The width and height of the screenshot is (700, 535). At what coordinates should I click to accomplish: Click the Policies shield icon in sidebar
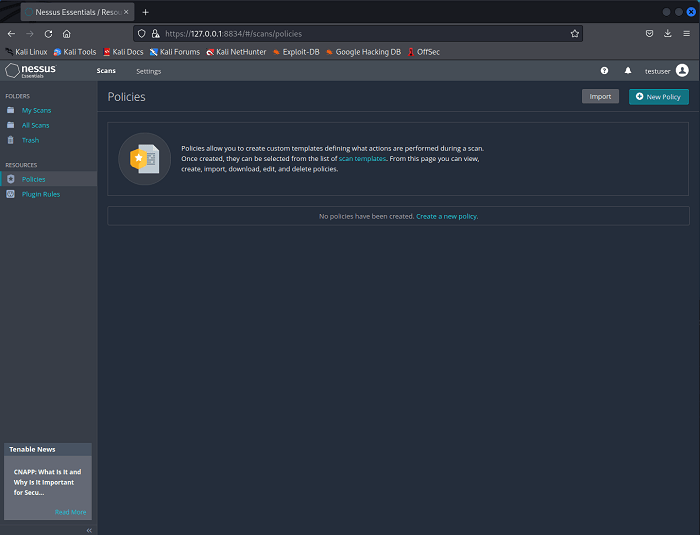pyautogui.click(x=11, y=179)
